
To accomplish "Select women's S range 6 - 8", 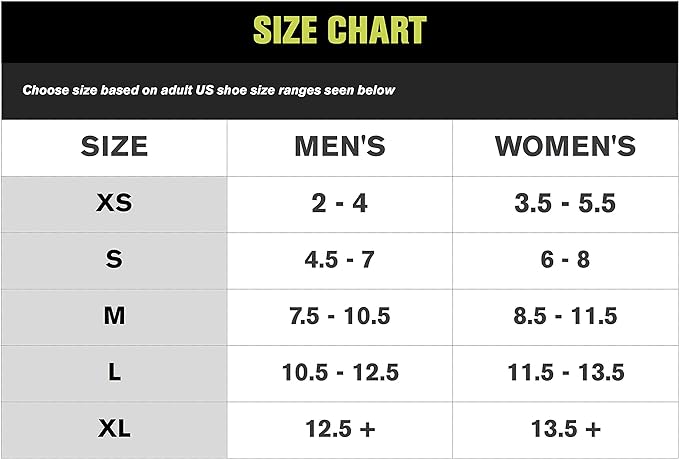I will pyautogui.click(x=565, y=260).
